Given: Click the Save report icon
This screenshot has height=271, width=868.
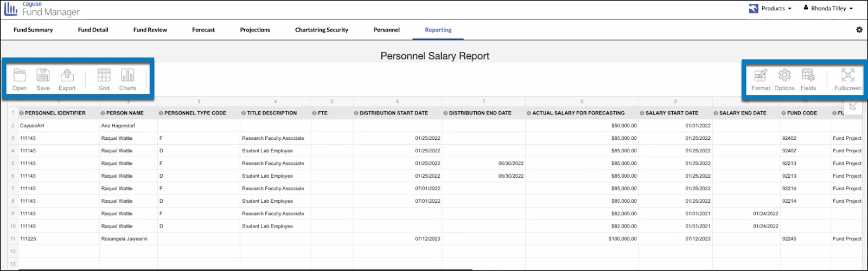Looking at the screenshot, I should tap(43, 79).
